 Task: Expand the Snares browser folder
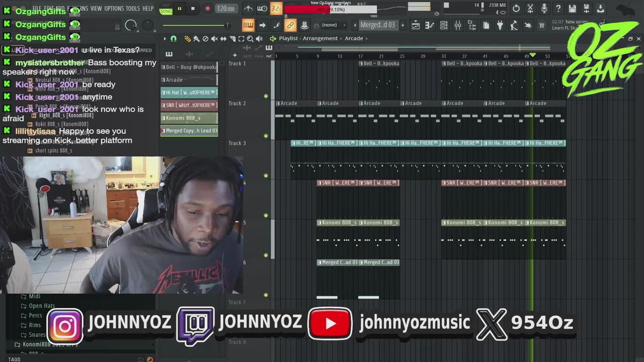[x=33, y=335]
